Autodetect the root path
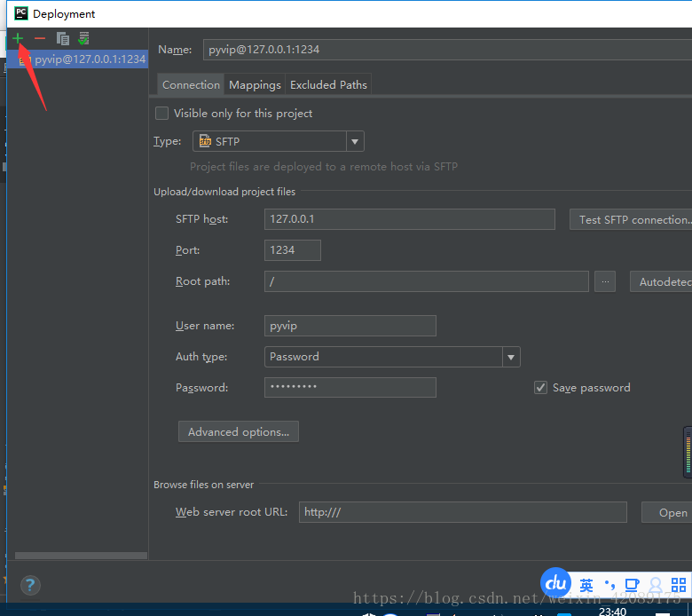The width and height of the screenshot is (692, 616). [661, 281]
